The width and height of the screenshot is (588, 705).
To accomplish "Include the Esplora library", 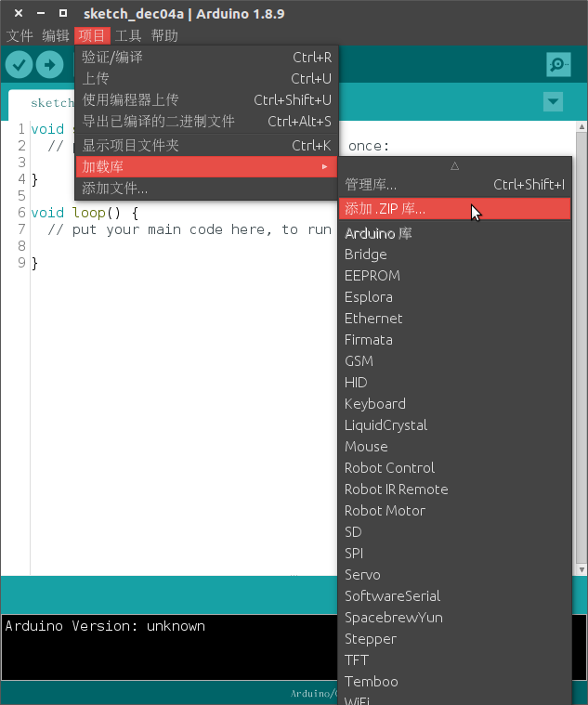I will coord(454,297).
